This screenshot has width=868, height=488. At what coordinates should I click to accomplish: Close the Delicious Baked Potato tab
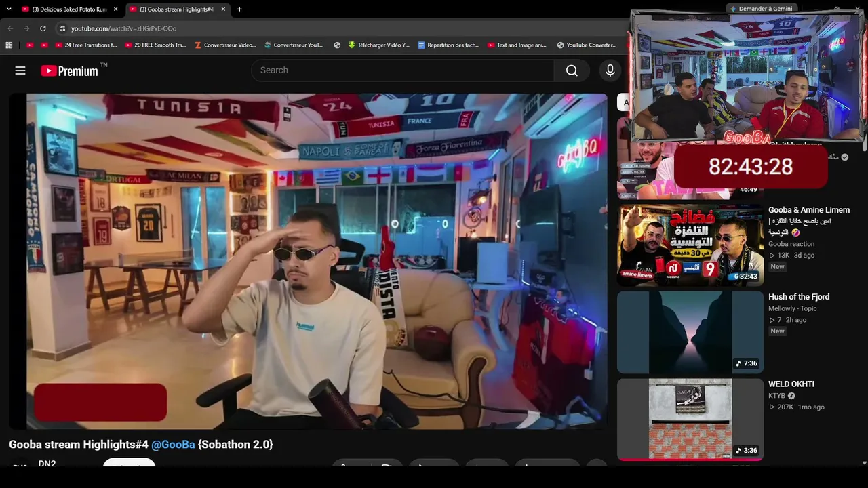(x=115, y=9)
